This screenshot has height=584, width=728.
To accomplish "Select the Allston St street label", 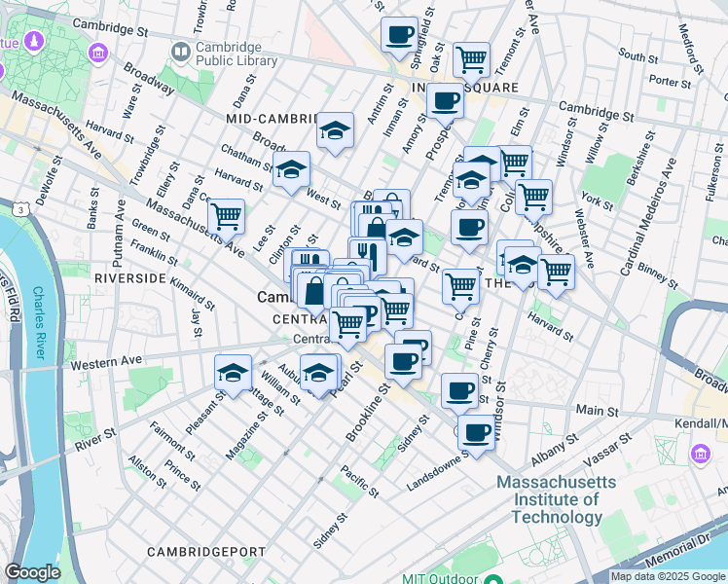I will (147, 472).
